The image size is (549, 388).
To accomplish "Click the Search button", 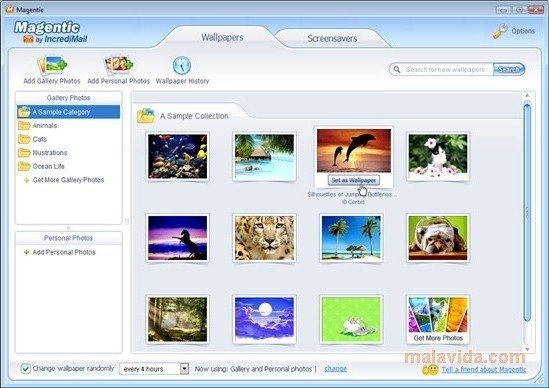I will click(509, 69).
